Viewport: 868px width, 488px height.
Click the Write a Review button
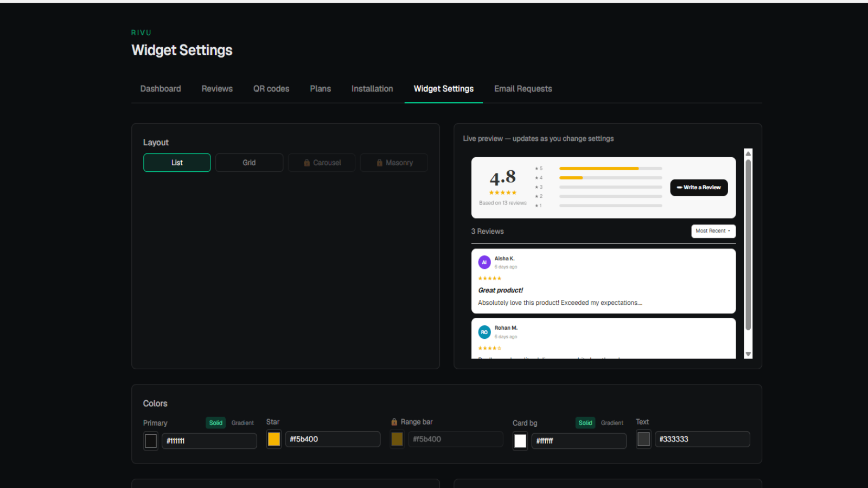pos(699,188)
